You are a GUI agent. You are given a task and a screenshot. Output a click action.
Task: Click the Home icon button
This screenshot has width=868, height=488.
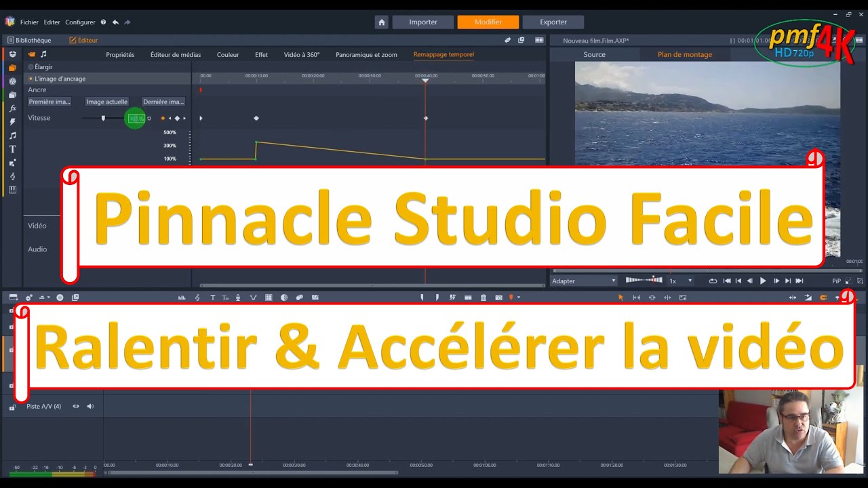(x=381, y=22)
